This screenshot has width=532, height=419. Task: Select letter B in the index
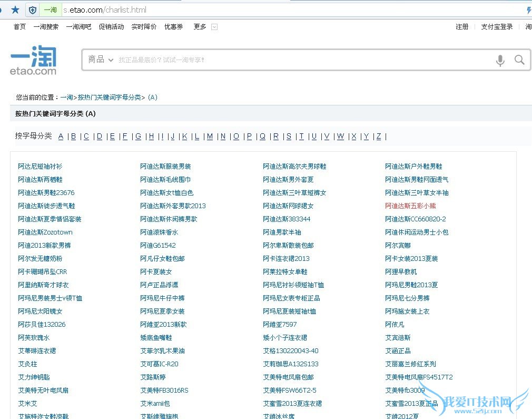click(x=73, y=136)
